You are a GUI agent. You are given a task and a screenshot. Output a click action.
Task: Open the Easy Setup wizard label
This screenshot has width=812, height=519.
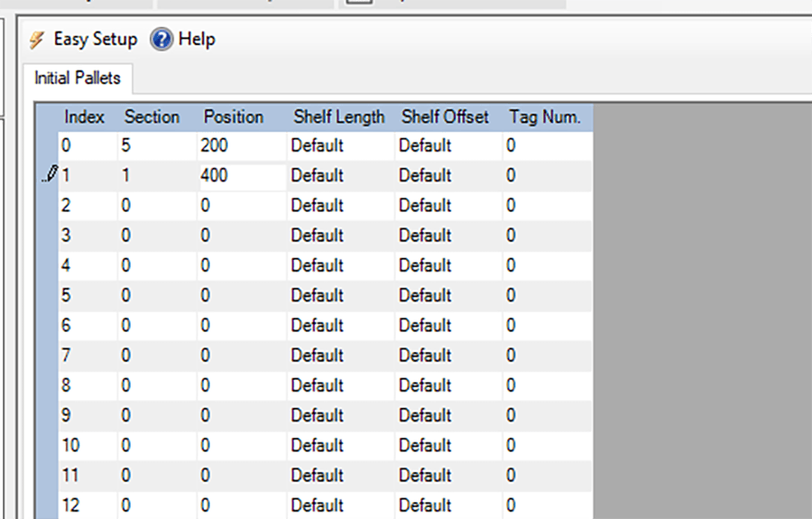[x=96, y=40]
